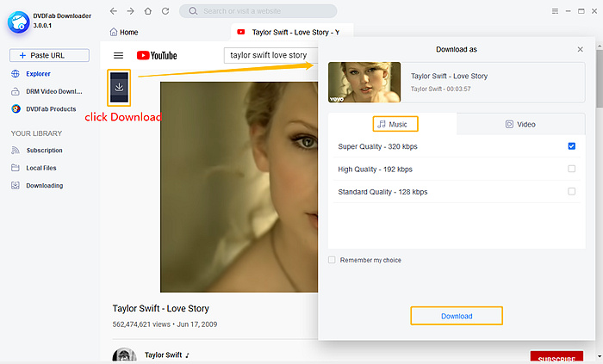Switch to Taylor Swift - Love Story tab
Screen dimensions: 603x364
[292, 32]
